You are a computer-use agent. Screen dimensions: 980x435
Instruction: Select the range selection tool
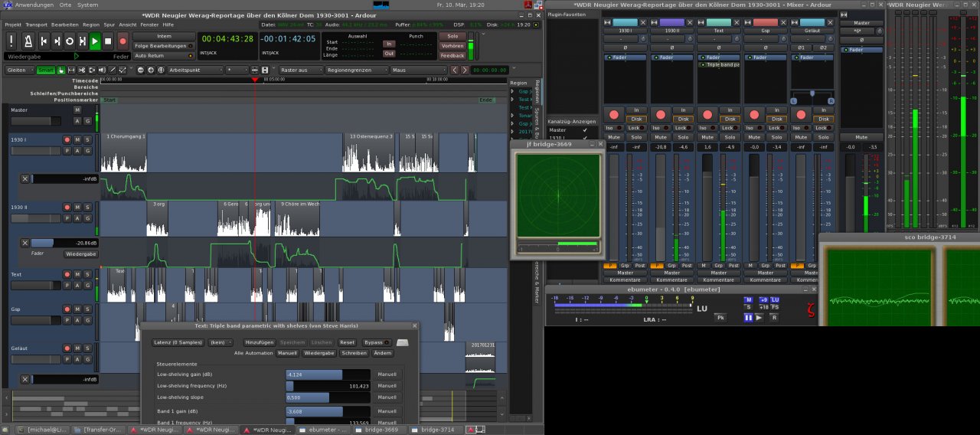click(71, 70)
